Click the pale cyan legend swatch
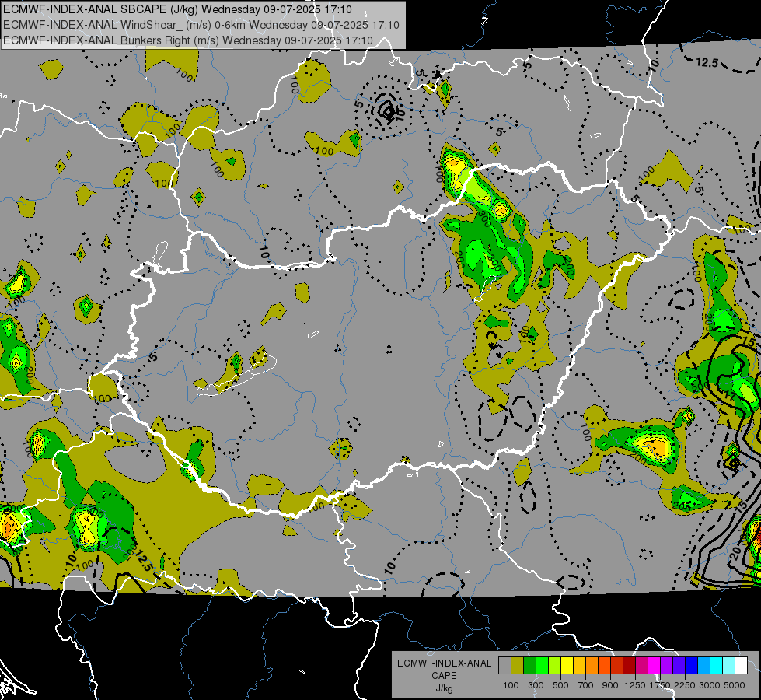Viewport: 761px width, 700px height. click(729, 666)
